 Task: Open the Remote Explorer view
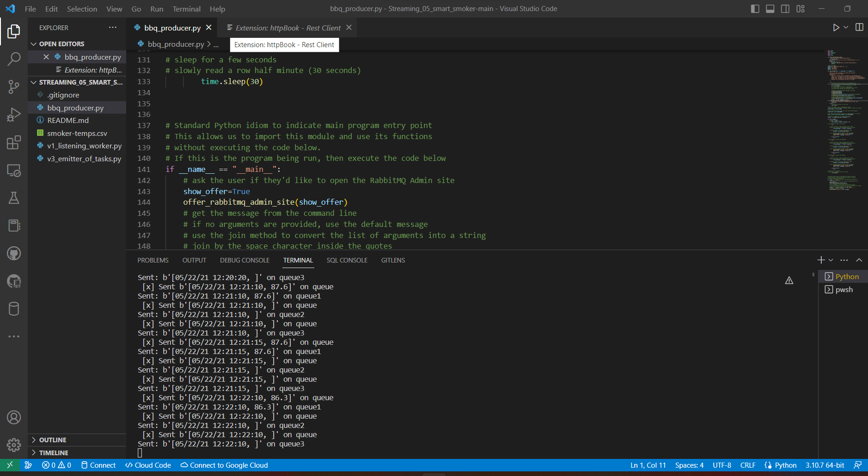click(14, 171)
